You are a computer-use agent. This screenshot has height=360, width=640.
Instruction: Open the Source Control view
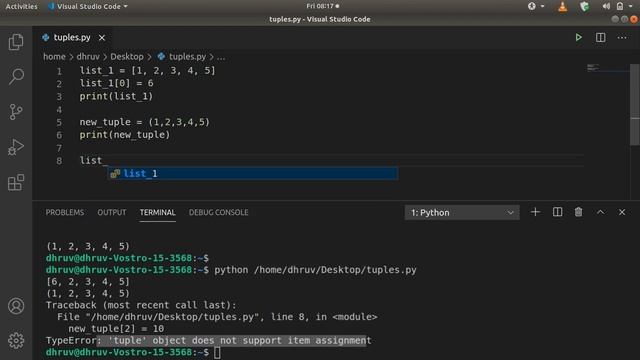coord(16,111)
